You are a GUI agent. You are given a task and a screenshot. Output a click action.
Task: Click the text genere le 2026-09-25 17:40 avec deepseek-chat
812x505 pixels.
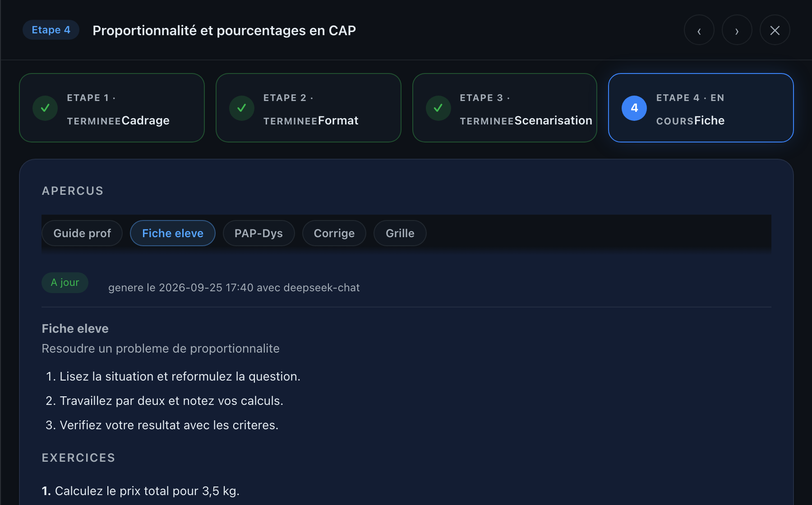pyautogui.click(x=234, y=288)
